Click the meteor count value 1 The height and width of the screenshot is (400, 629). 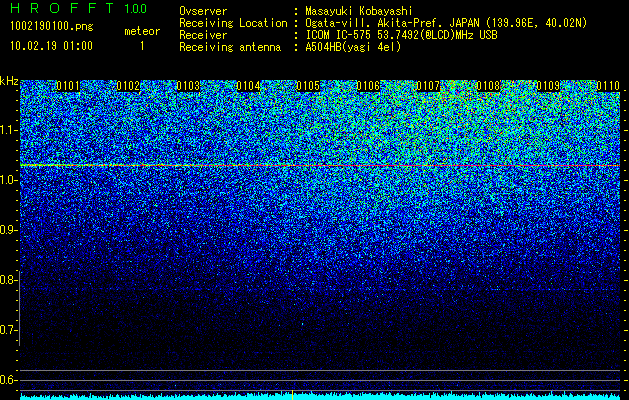click(x=142, y=46)
